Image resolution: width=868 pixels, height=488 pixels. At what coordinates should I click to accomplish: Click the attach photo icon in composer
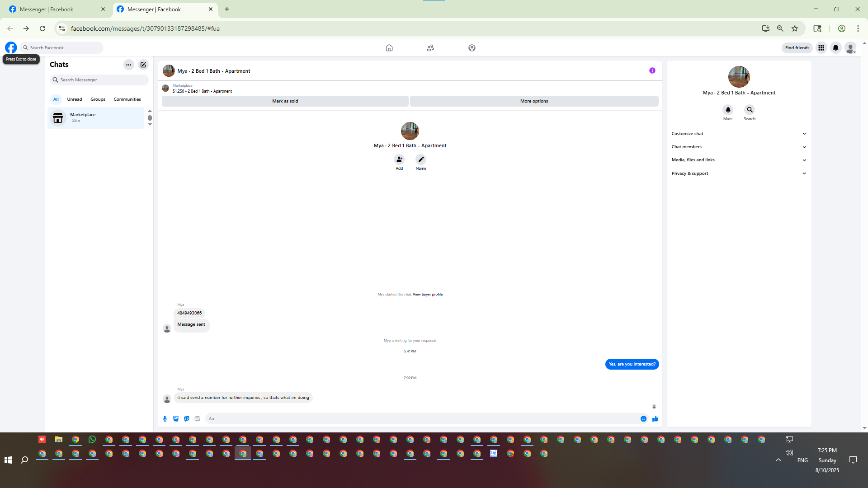tap(176, 419)
